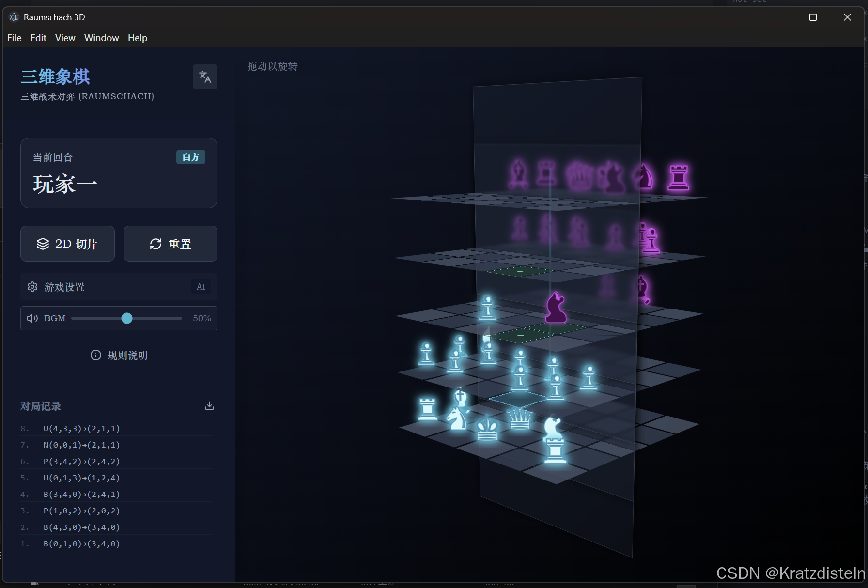
Task: Open game settings via the gear icon
Action: pyautogui.click(x=32, y=287)
